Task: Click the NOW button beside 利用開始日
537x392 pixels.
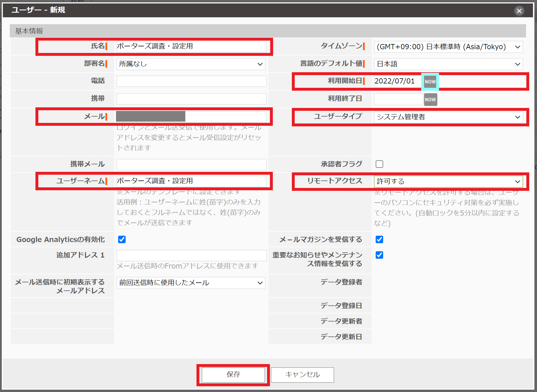Action: click(430, 82)
